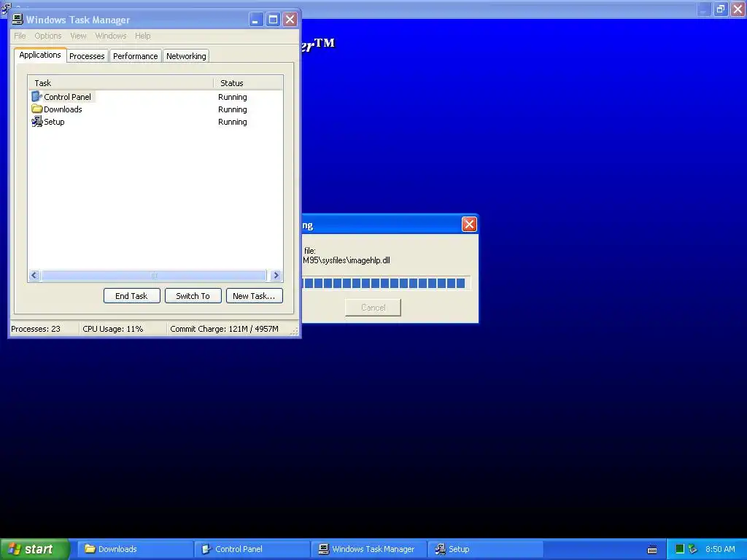This screenshot has height=560, width=747.
Task: Switch to the Performance tab
Action: click(x=135, y=56)
